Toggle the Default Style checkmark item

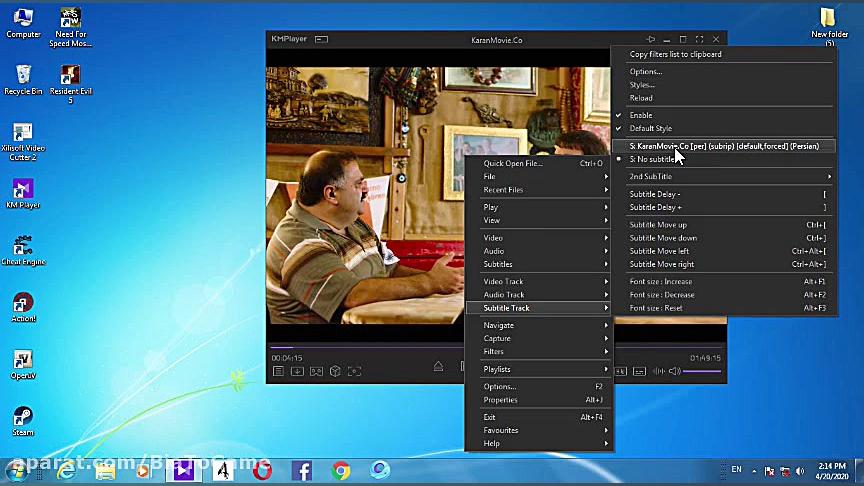click(x=723, y=128)
